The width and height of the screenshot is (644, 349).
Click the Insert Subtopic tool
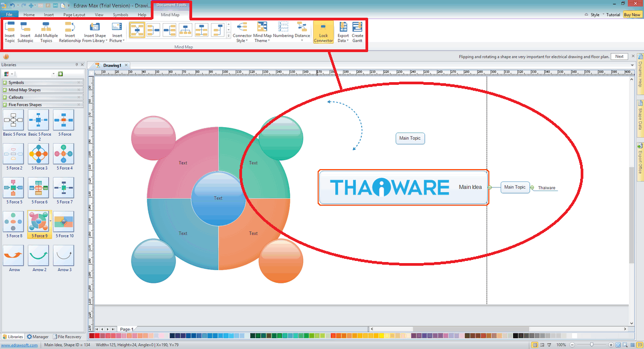point(25,32)
